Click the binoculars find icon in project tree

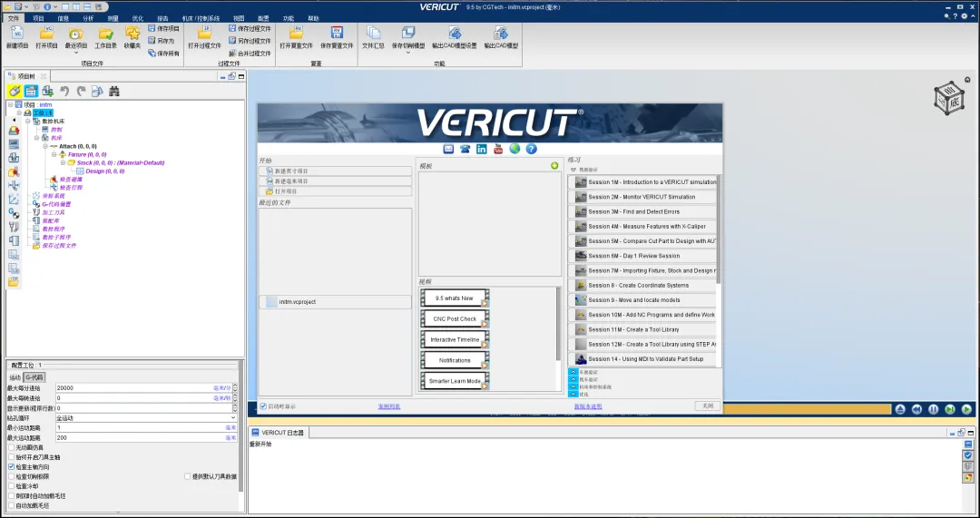click(113, 92)
